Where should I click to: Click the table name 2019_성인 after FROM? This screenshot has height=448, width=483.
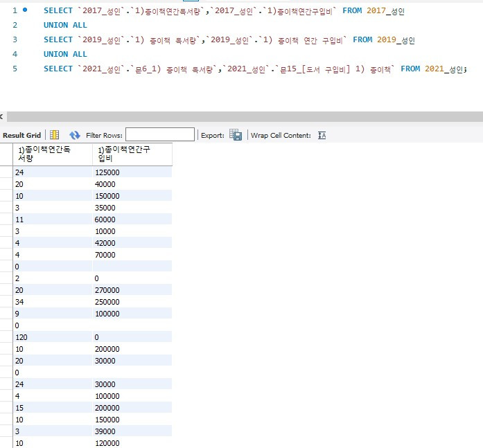[396, 39]
